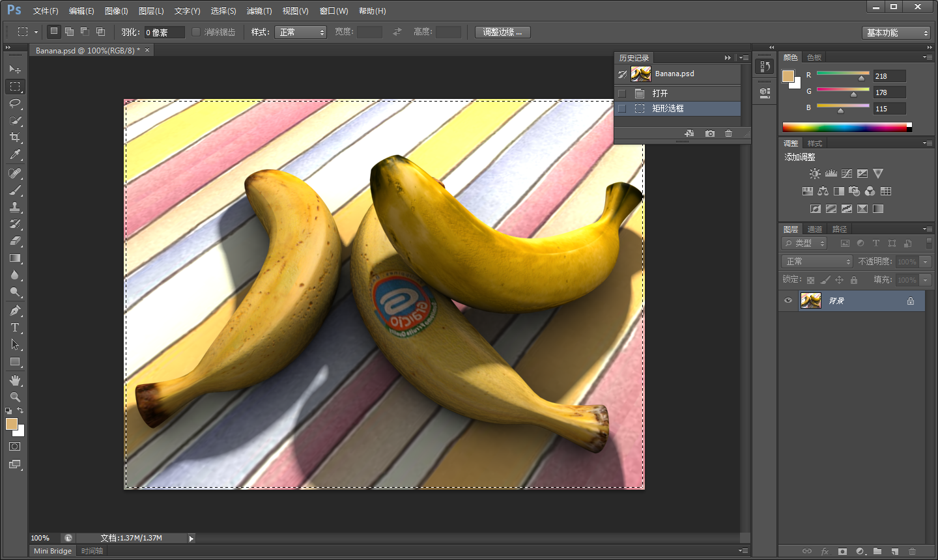Viewport: 938px width, 560px height.
Task: Open the 时间轴 panel tab
Action: (92, 551)
